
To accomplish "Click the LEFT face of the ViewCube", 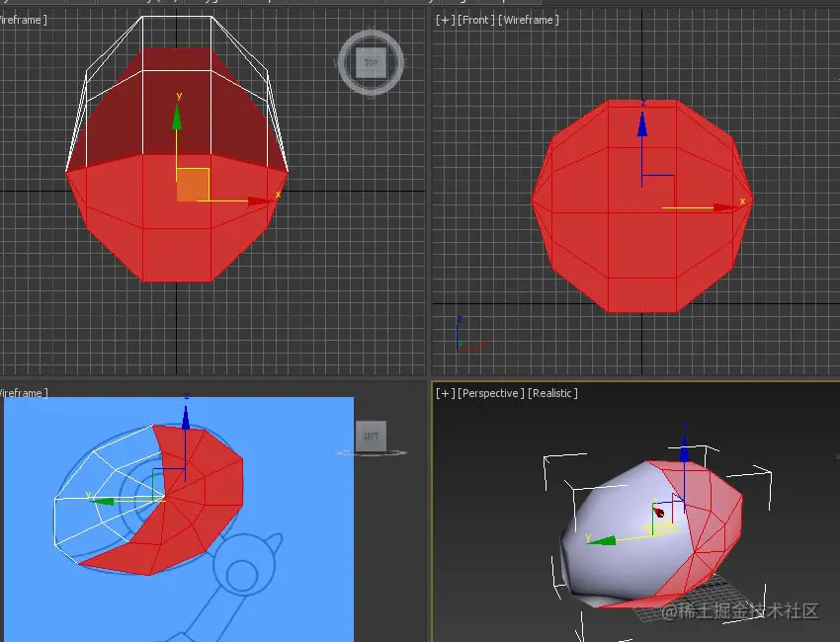I will click(x=371, y=436).
